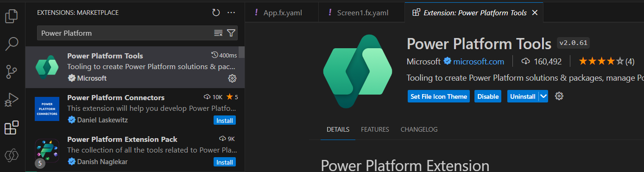Click the 5-star rating on Connectors entry
This screenshot has height=172, width=644.
[232, 97]
